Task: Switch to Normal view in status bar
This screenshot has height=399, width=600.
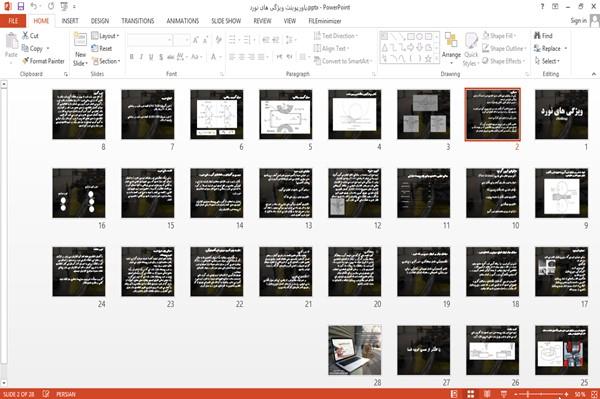Action: (454, 394)
